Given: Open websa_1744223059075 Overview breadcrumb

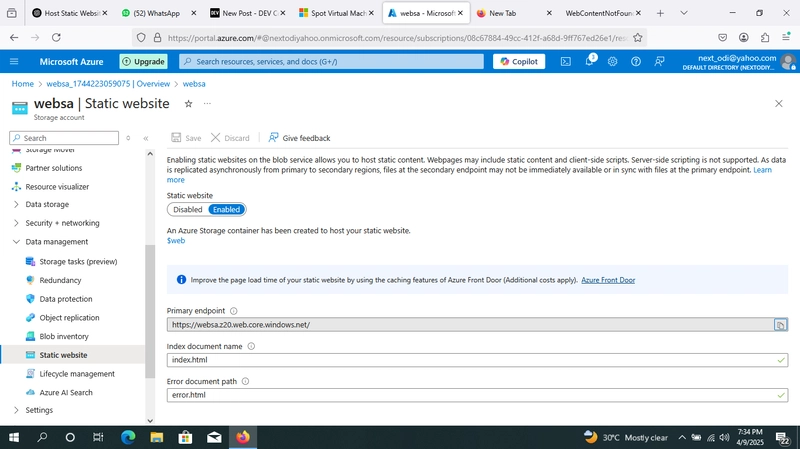Looking at the screenshot, I should pyautogui.click(x=108, y=84).
